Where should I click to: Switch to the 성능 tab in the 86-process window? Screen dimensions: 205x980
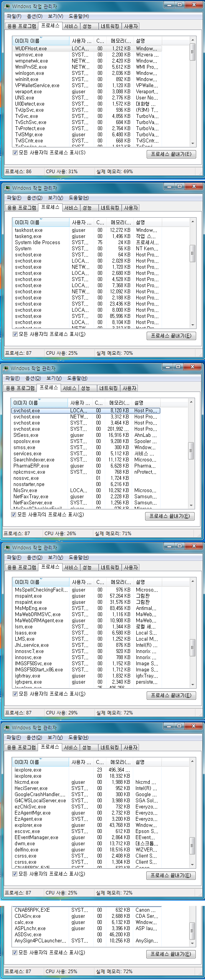(88, 26)
